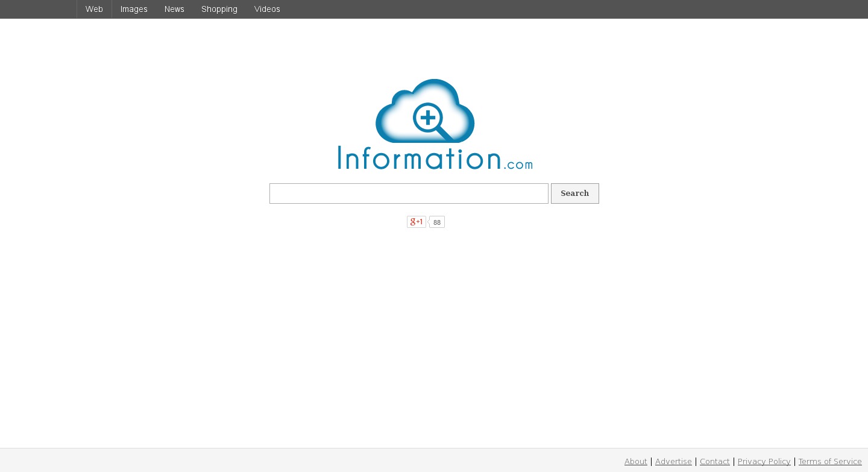Viewport: 868px width, 472px height.
Task: View the Privacy Policy page
Action: (x=764, y=461)
